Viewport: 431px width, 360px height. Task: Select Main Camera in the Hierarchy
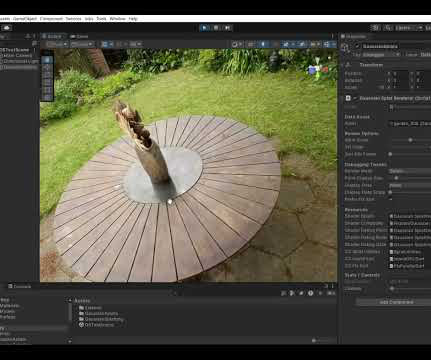(x=17, y=56)
